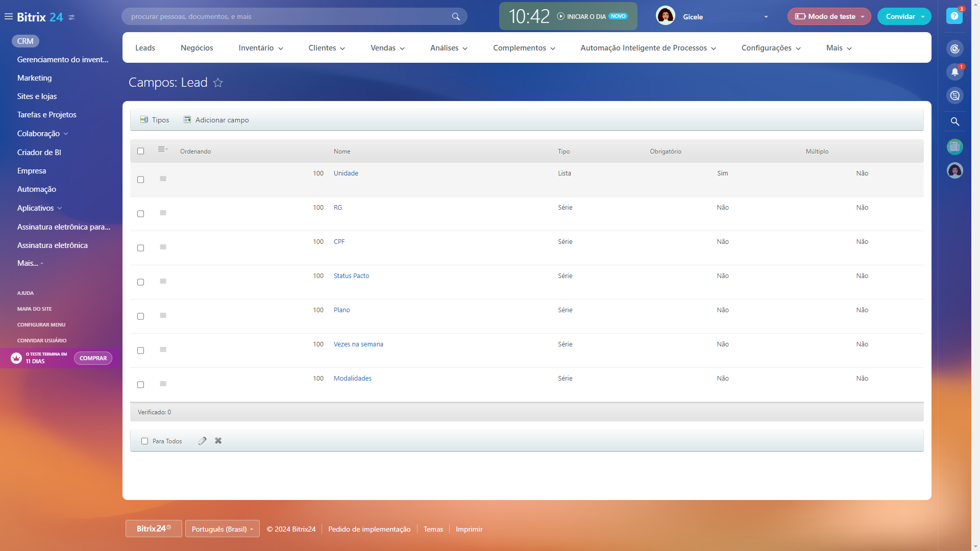The width and height of the screenshot is (980, 551).
Task: Select Marketing in the left sidebar
Action: point(34,78)
